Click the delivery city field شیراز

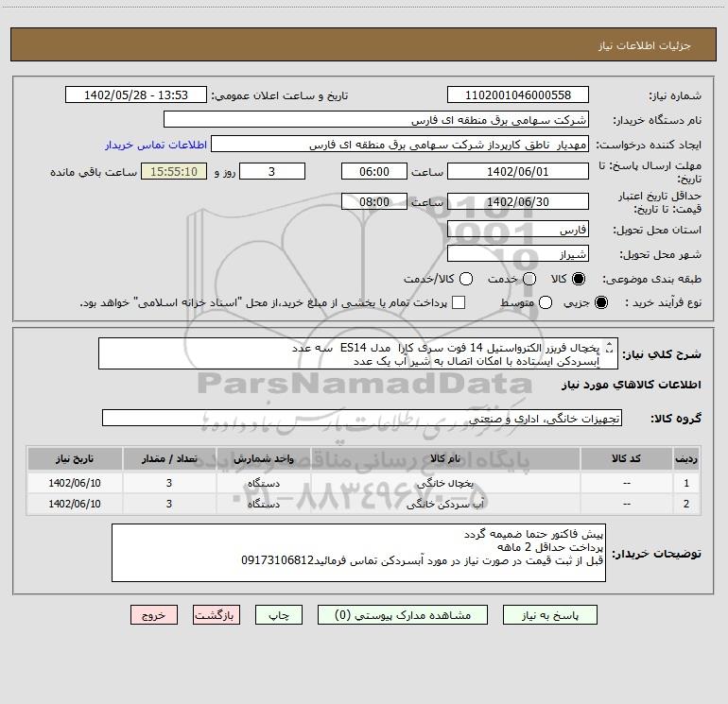[x=518, y=254]
